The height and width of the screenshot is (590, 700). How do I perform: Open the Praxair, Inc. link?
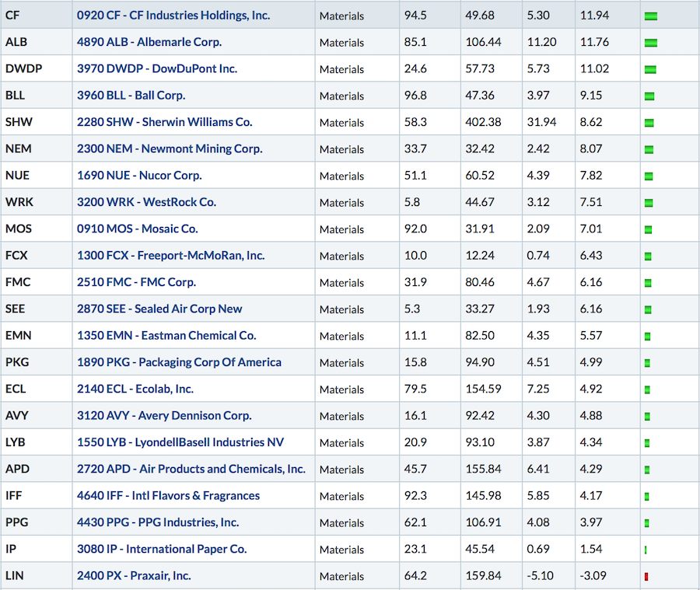(x=134, y=576)
